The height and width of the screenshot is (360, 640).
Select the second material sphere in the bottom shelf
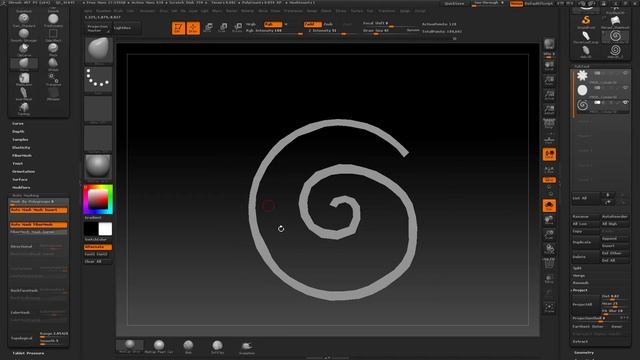pos(159,346)
